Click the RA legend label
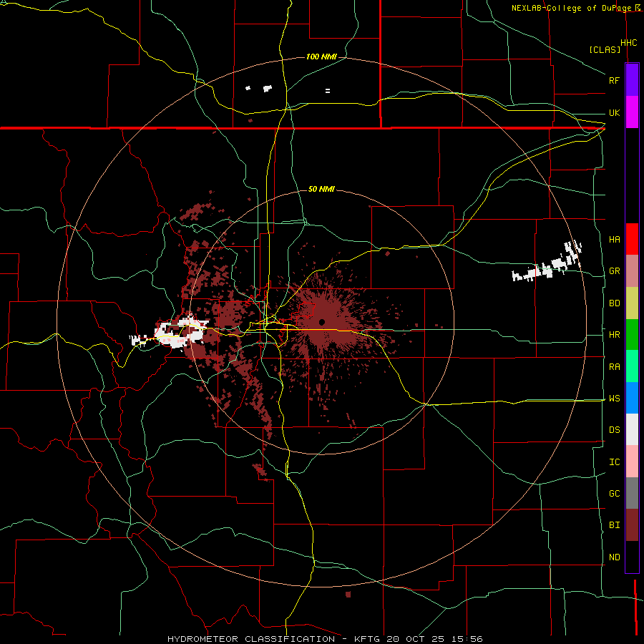Image resolution: width=644 pixels, height=644 pixels. pos(614,366)
